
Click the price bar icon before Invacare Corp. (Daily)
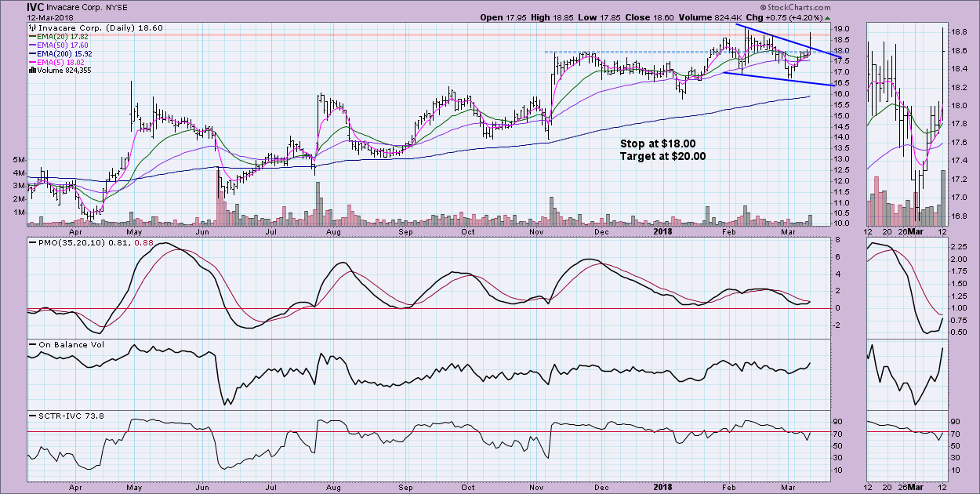click(x=32, y=27)
